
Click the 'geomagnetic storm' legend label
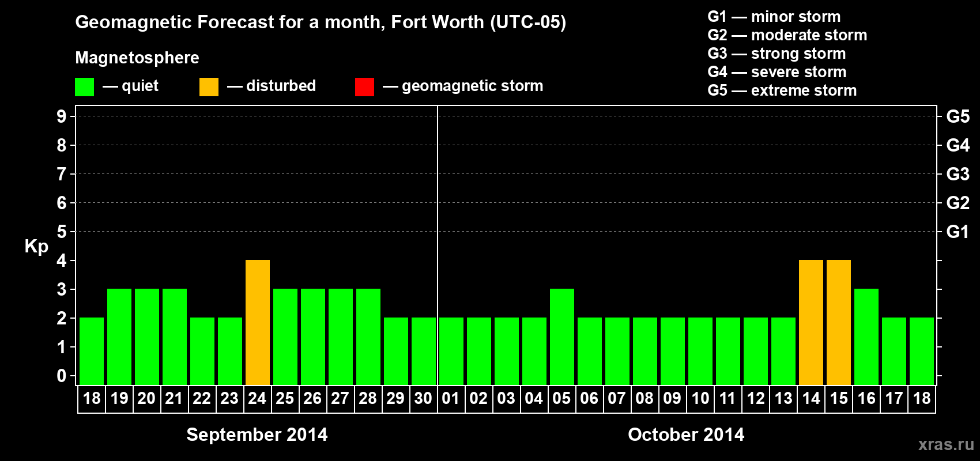(x=472, y=86)
